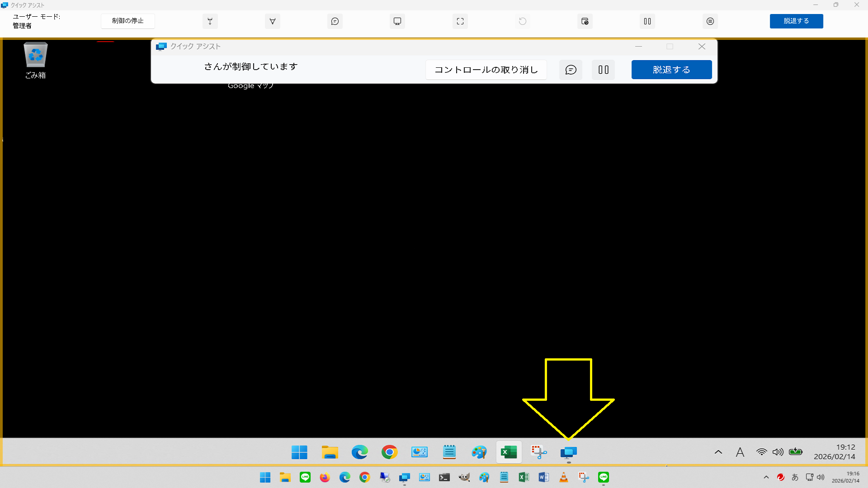Viewport: 868px width, 488px height.
Task: Open remote Task Manager icon
Action: click(585, 21)
